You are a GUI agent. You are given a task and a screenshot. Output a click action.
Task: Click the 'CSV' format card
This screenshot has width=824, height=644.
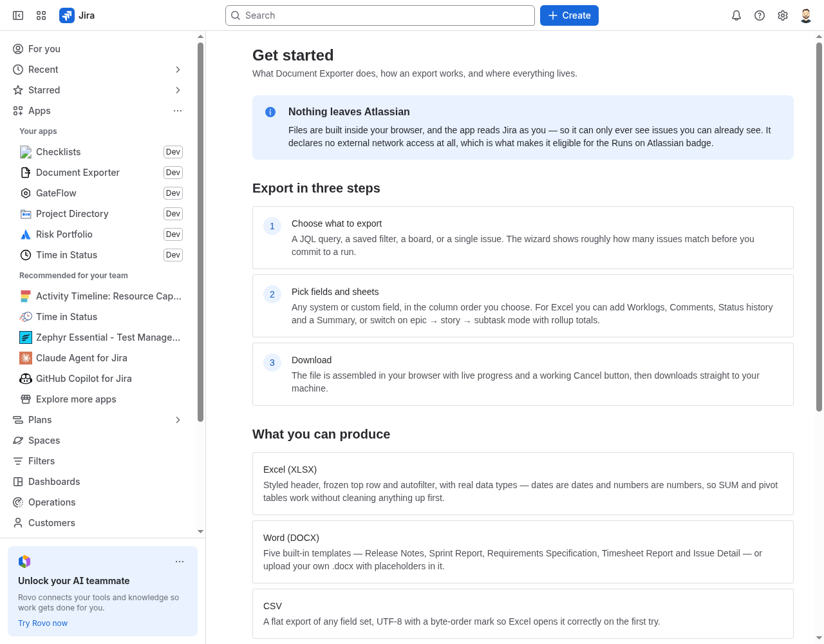[523, 614]
